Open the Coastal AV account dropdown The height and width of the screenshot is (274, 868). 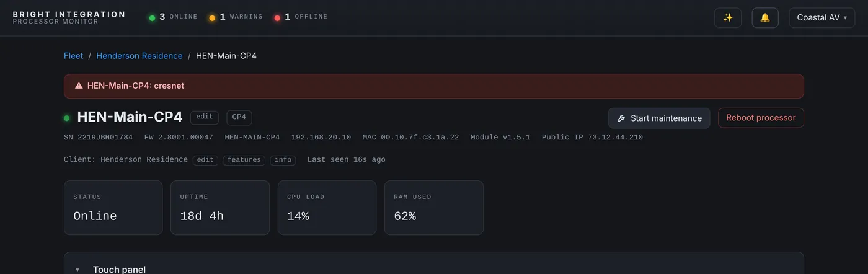(x=821, y=17)
